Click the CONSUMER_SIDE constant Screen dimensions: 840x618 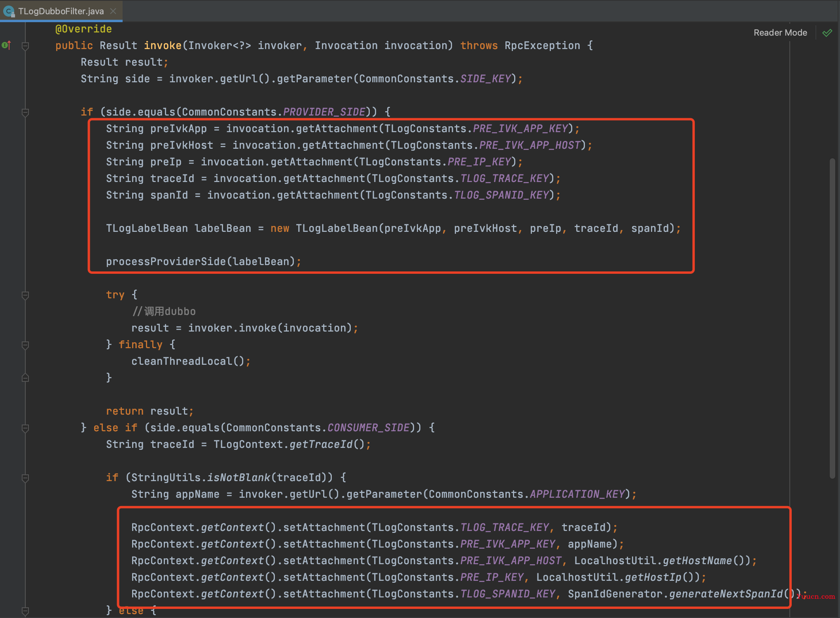click(x=368, y=428)
